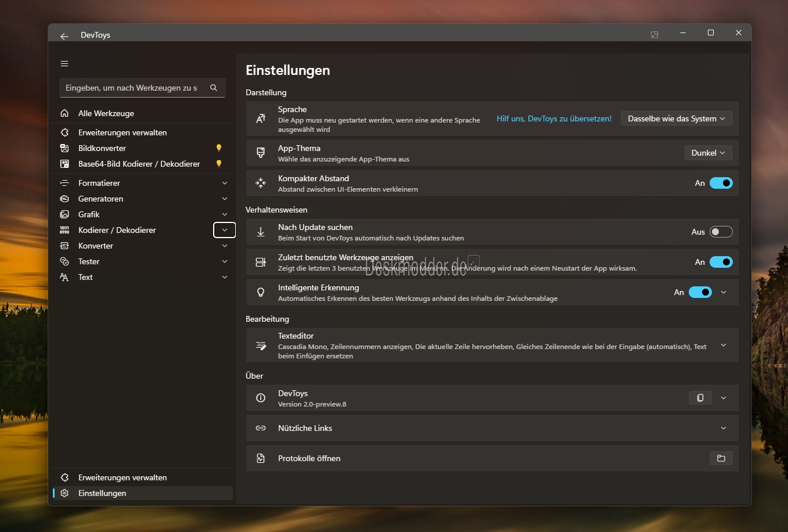The height and width of the screenshot is (532, 788).
Task: Click the lightbulb badge on Bildkonverter
Action: click(219, 148)
